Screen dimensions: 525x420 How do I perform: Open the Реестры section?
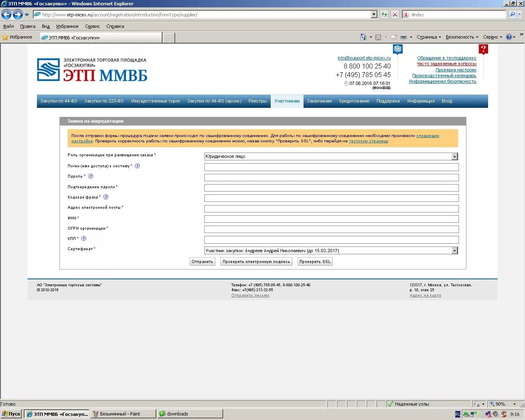coord(258,101)
